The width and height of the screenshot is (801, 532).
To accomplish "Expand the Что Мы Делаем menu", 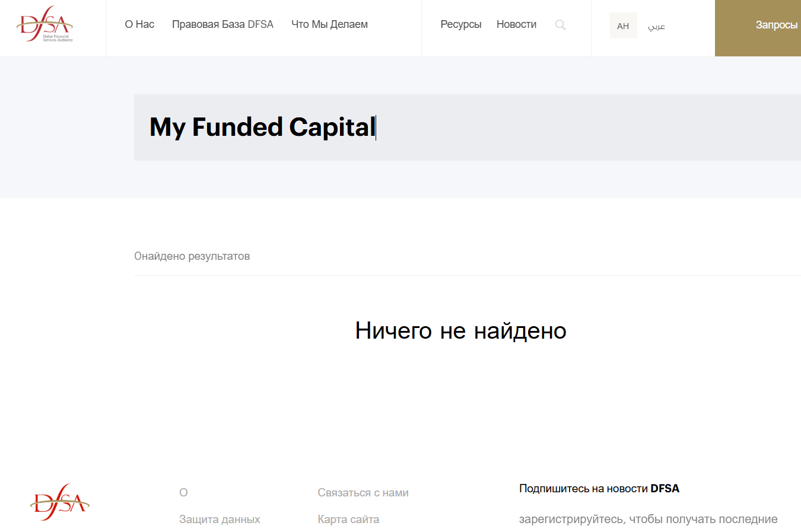I will point(329,24).
